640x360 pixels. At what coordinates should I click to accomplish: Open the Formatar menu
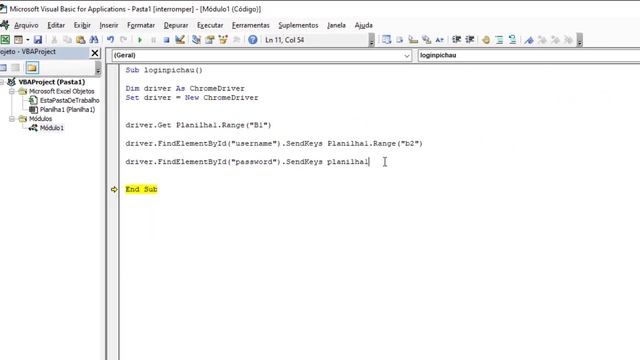coord(141,25)
